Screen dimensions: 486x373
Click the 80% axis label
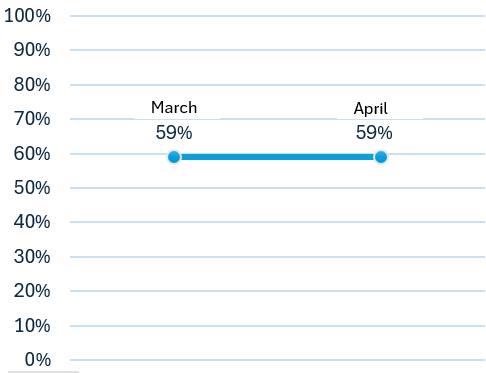pos(32,85)
